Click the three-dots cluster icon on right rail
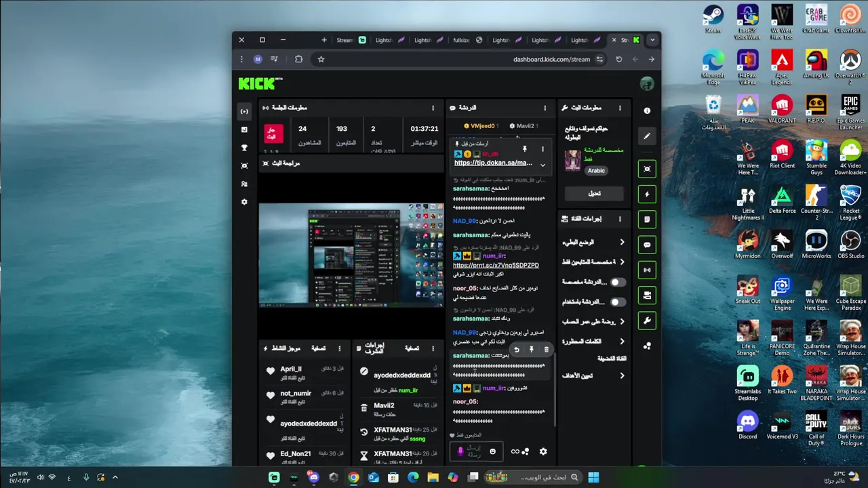The width and height of the screenshot is (868, 488). 647,346
